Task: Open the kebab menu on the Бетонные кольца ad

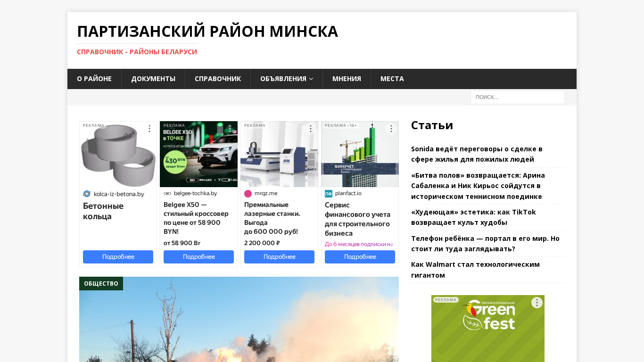Action: 149,129
